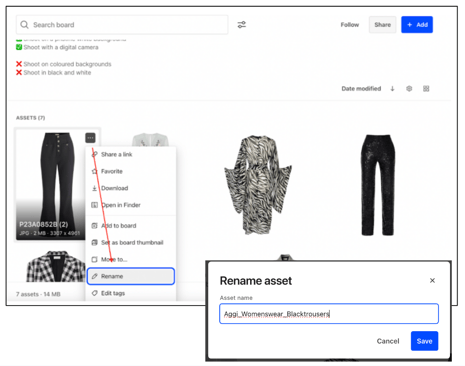Select Favorite in the context menu
The height and width of the screenshot is (366, 465).
tap(130, 171)
